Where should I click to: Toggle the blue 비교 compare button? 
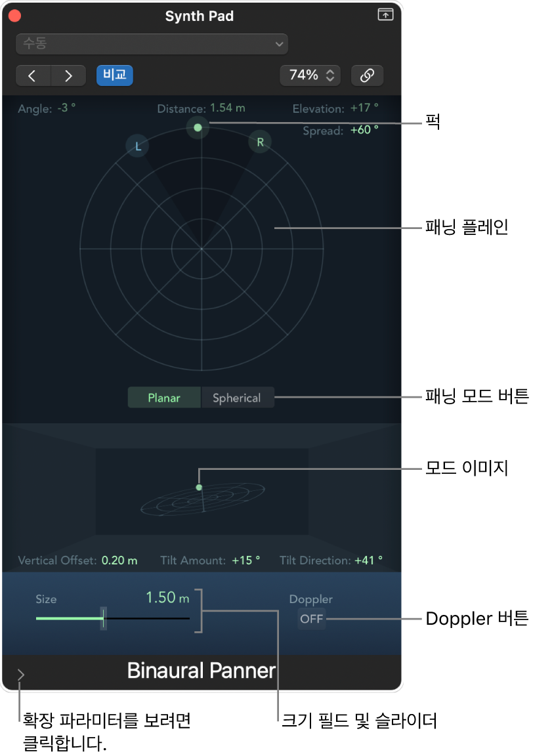pyautogui.click(x=115, y=75)
